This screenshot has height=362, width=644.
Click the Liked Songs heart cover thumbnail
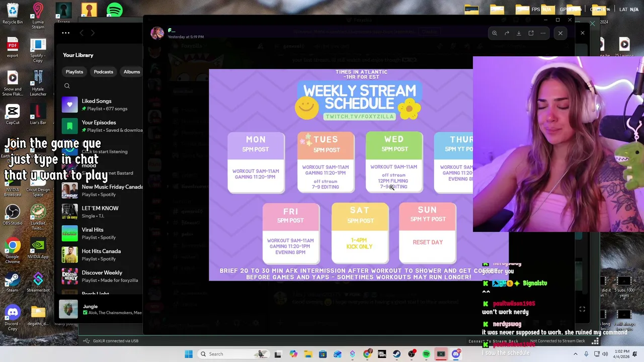pos(69,105)
